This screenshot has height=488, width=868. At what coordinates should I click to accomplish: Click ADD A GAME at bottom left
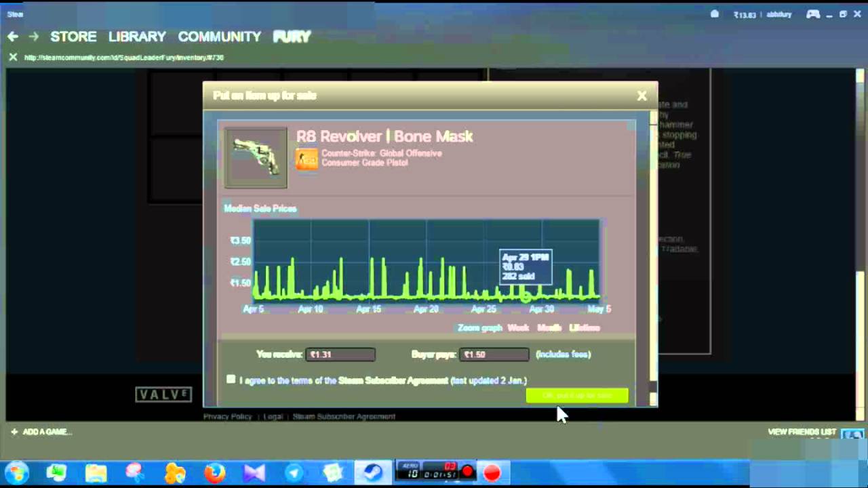coord(41,432)
